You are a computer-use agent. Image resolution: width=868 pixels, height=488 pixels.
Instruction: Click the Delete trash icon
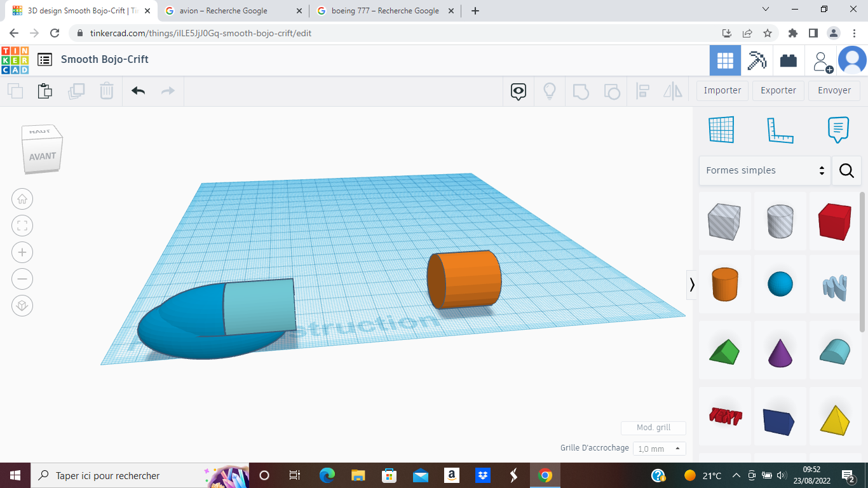pyautogui.click(x=107, y=91)
